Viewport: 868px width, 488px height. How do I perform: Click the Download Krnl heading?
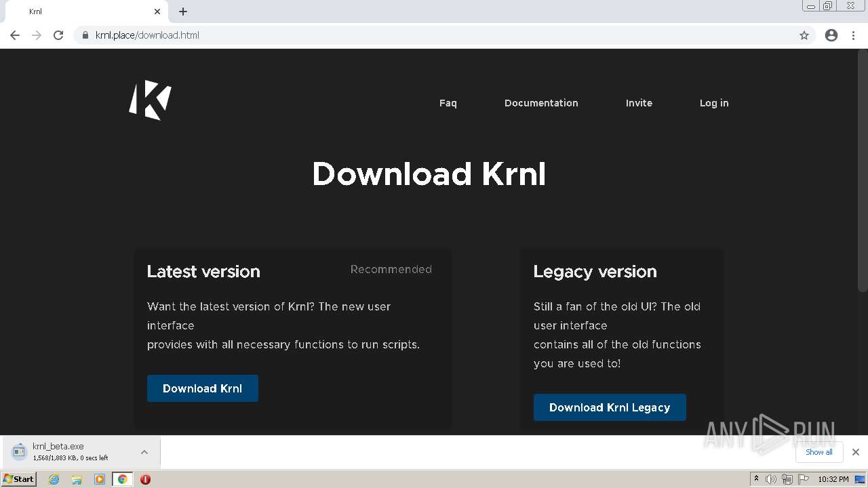(429, 174)
